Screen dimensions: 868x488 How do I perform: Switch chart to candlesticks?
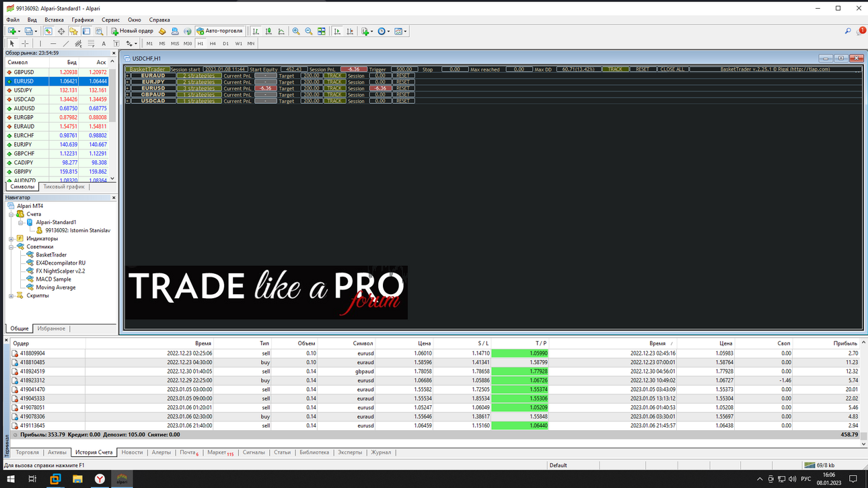point(268,31)
